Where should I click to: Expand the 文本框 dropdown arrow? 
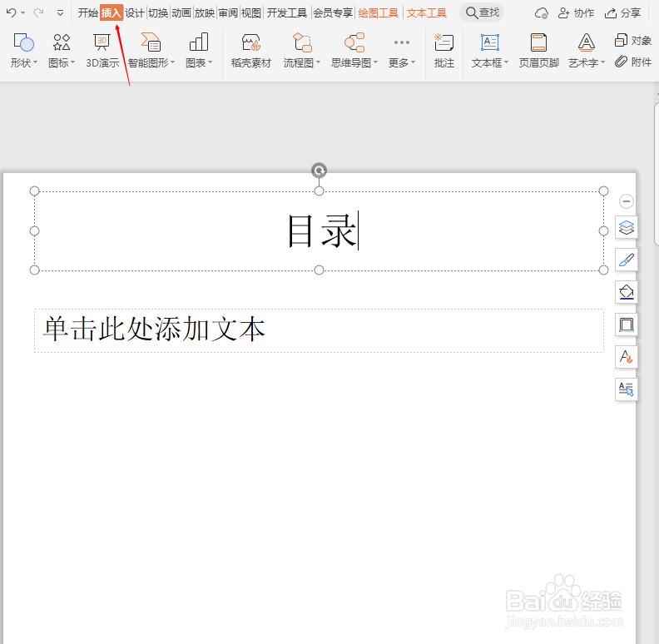click(506, 62)
